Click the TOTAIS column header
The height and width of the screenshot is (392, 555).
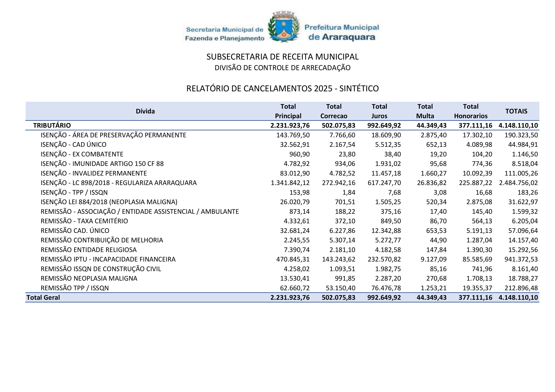click(516, 111)
